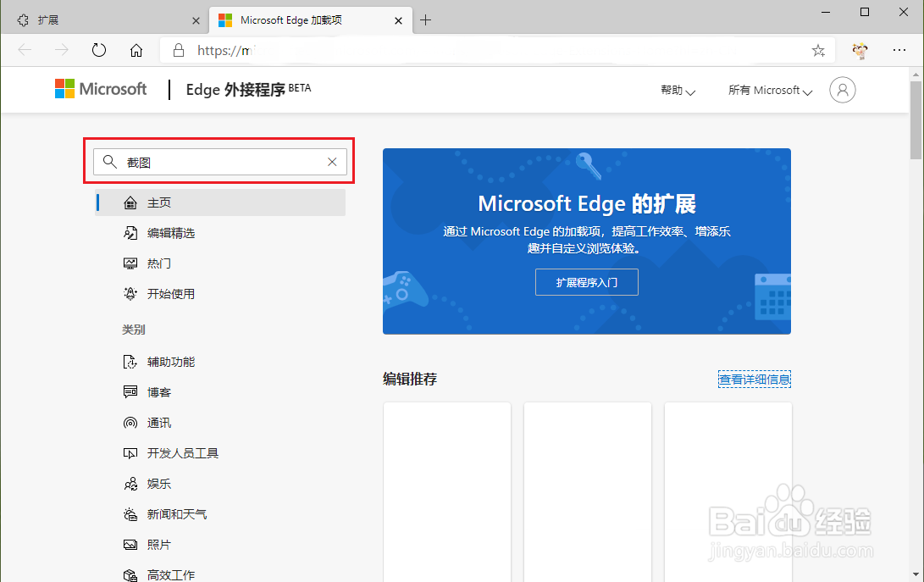
Task: Close the 扩展 tab
Action: point(196,20)
